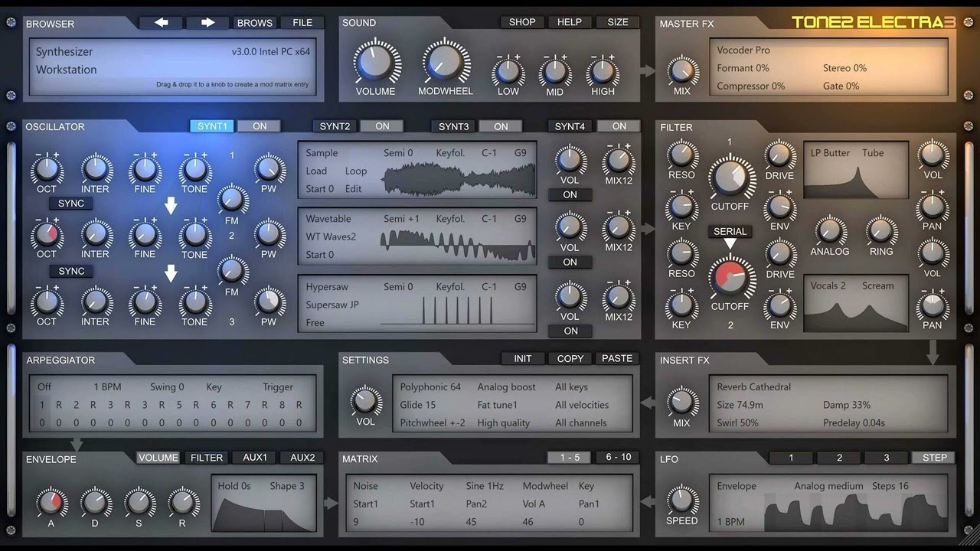The image size is (980, 551).
Task: Click the envelope attack A knob
Action: 51,504
